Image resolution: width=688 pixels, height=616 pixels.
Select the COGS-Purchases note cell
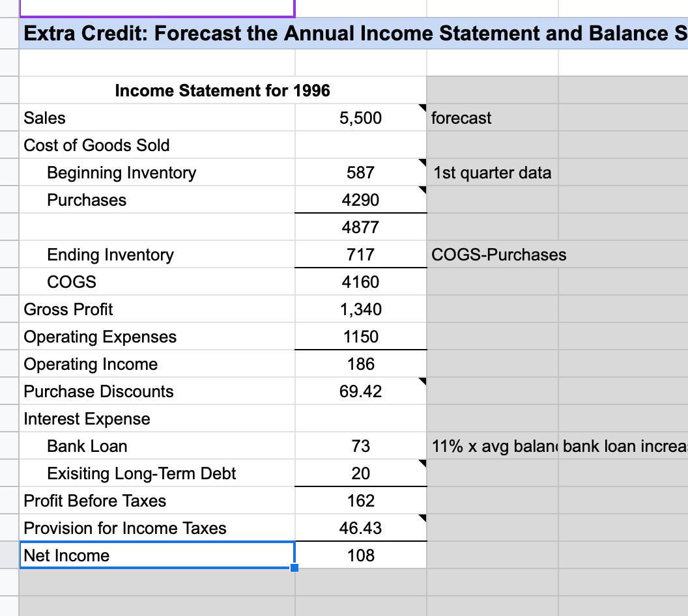493,255
